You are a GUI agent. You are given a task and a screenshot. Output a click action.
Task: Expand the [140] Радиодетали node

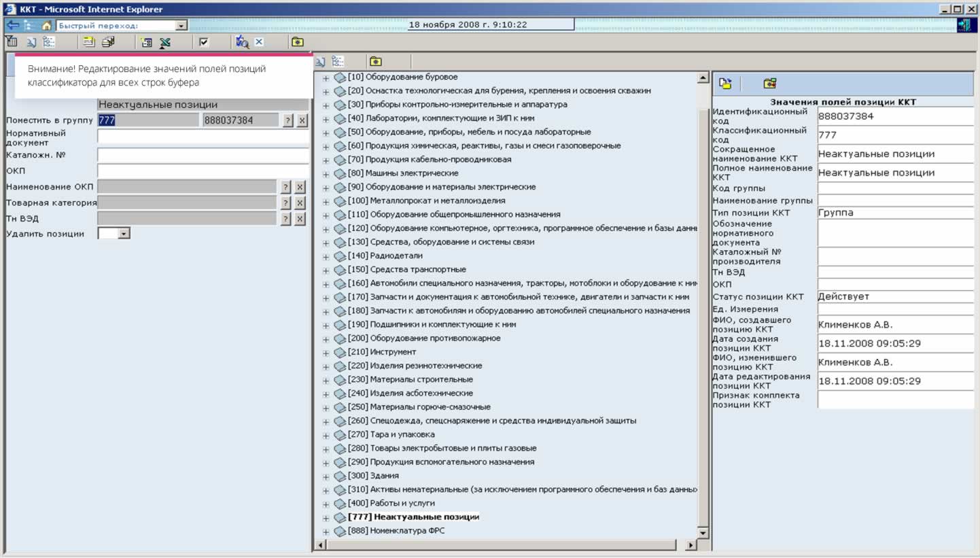(x=326, y=257)
